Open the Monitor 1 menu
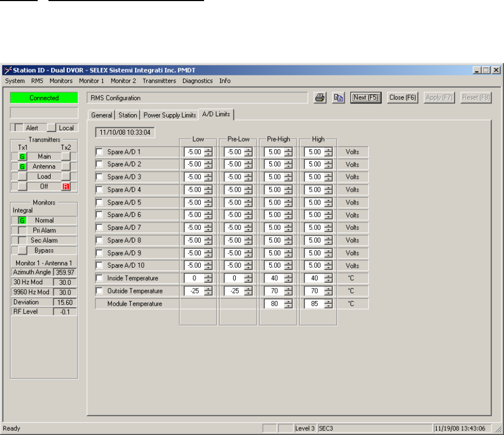The width and height of the screenshot is (504, 435). (92, 81)
